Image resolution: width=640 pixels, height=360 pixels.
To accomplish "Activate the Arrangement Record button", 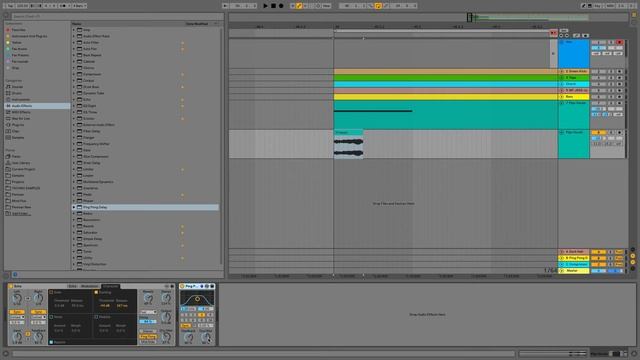I will (x=281, y=6).
